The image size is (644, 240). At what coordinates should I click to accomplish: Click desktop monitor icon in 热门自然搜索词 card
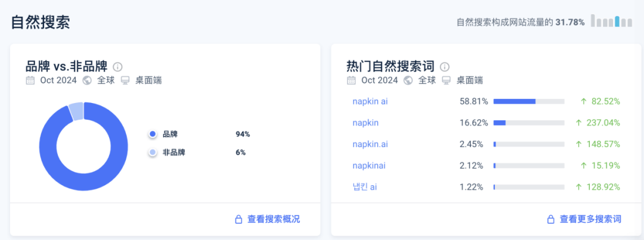click(447, 80)
